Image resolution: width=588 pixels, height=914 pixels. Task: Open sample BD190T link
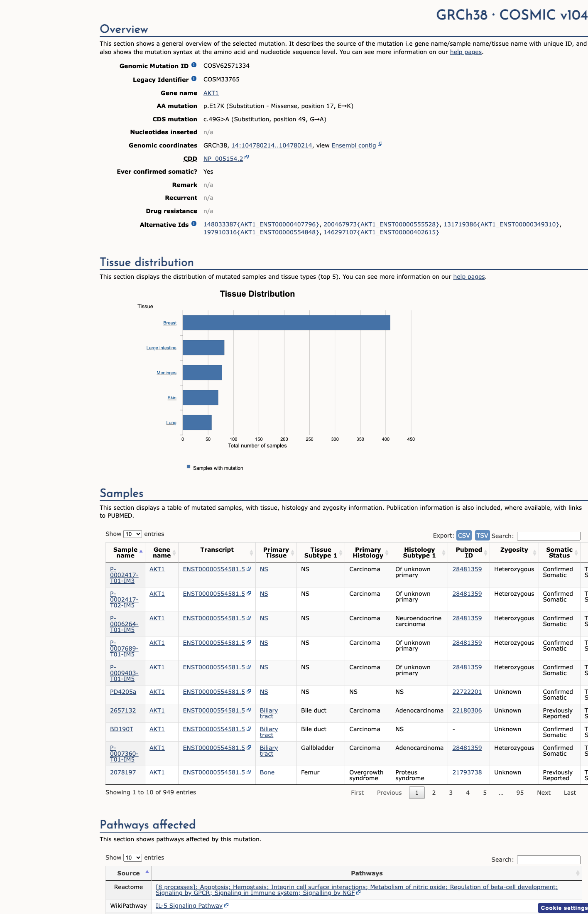click(x=122, y=729)
